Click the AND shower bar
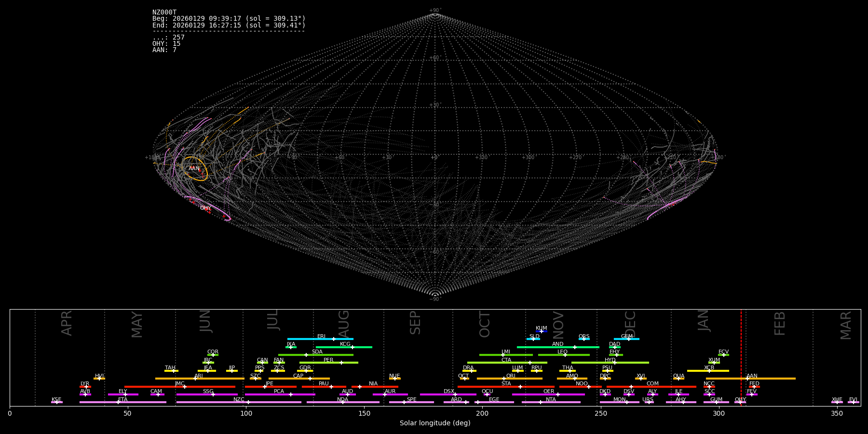The image size is (868, 434). [x=558, y=347]
